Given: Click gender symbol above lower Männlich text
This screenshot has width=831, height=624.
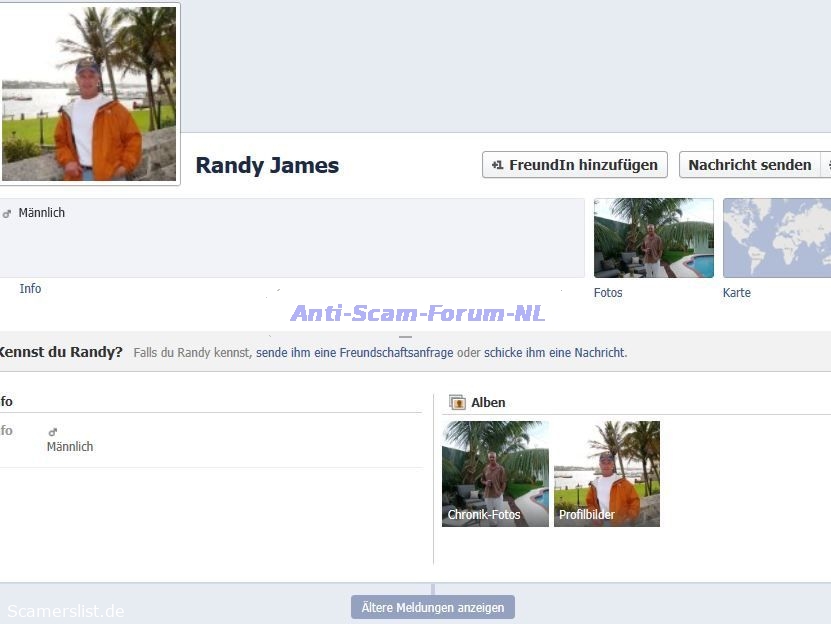Looking at the screenshot, I should 53,432.
